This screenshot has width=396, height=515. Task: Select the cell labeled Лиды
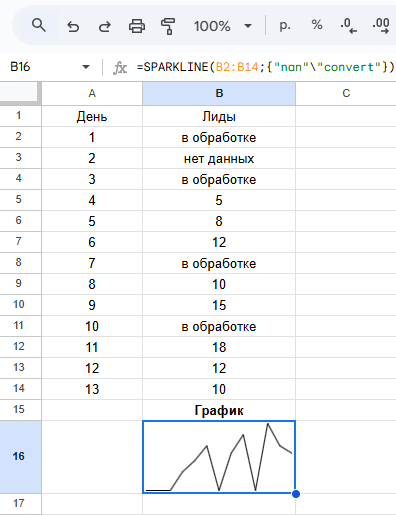point(219,116)
